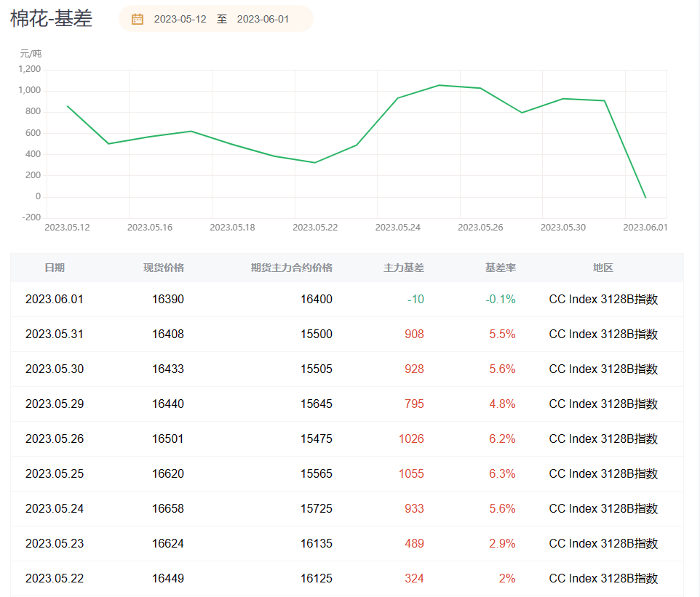Click the 基差率 column header
Image resolution: width=700 pixels, height=597 pixels.
pyautogui.click(x=500, y=268)
